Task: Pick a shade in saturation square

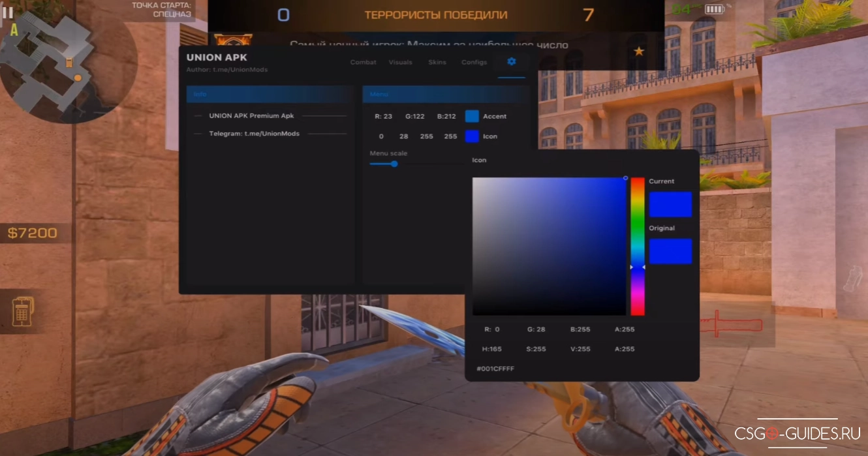Action: pyautogui.click(x=549, y=247)
